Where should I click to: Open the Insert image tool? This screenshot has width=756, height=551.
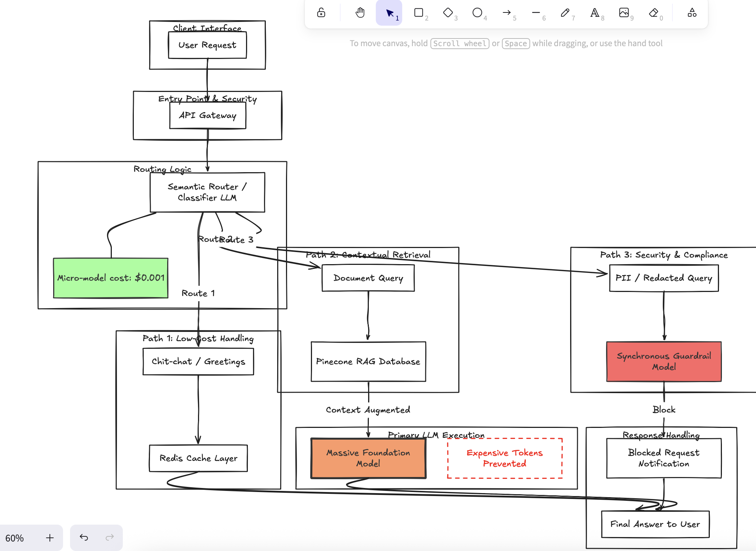pos(624,13)
